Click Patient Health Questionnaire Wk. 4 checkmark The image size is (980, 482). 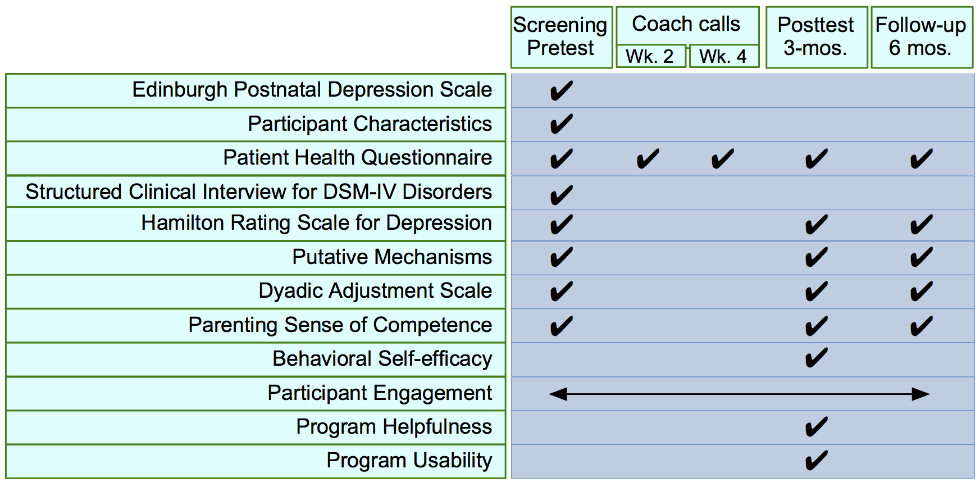[x=722, y=159]
